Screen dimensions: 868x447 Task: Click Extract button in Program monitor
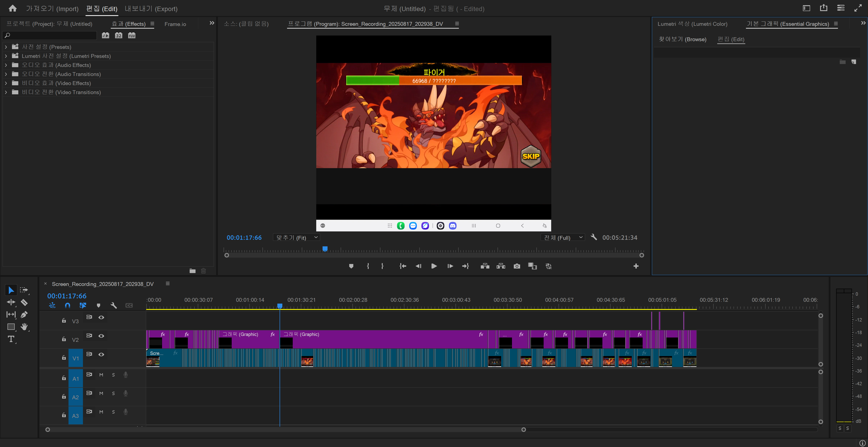(501, 266)
